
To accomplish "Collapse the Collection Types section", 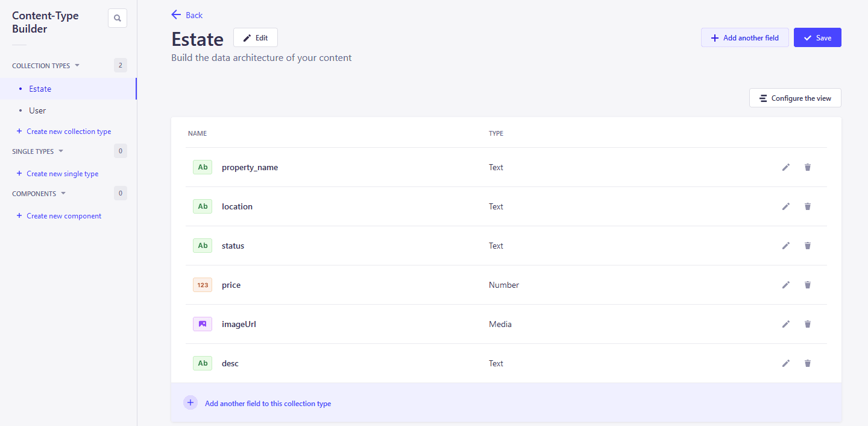I will 77,66.
